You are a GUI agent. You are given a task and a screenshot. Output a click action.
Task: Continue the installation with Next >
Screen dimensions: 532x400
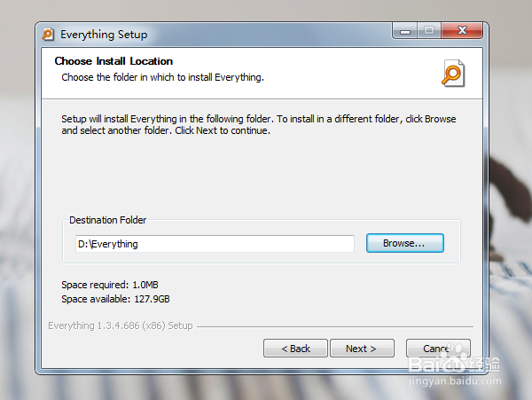[x=362, y=348]
